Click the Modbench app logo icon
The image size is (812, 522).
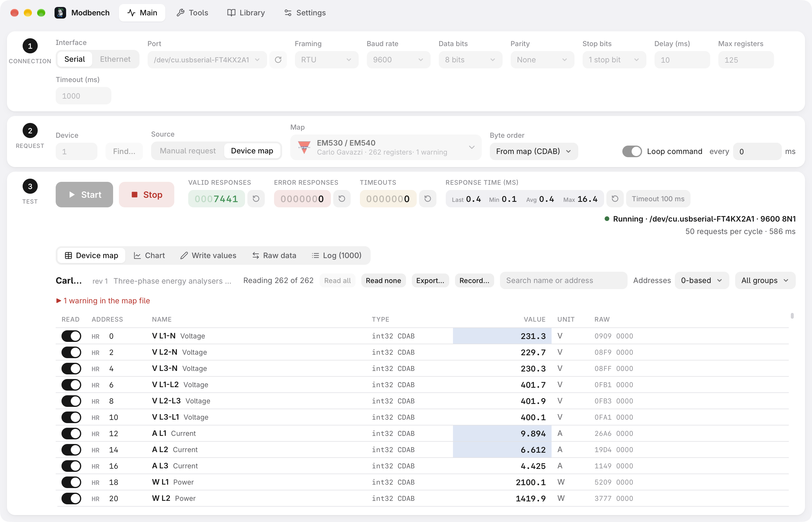pos(60,13)
